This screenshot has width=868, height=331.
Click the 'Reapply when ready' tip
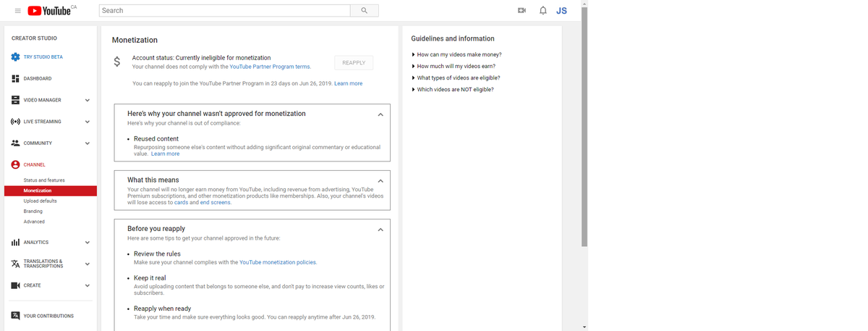coord(163,309)
